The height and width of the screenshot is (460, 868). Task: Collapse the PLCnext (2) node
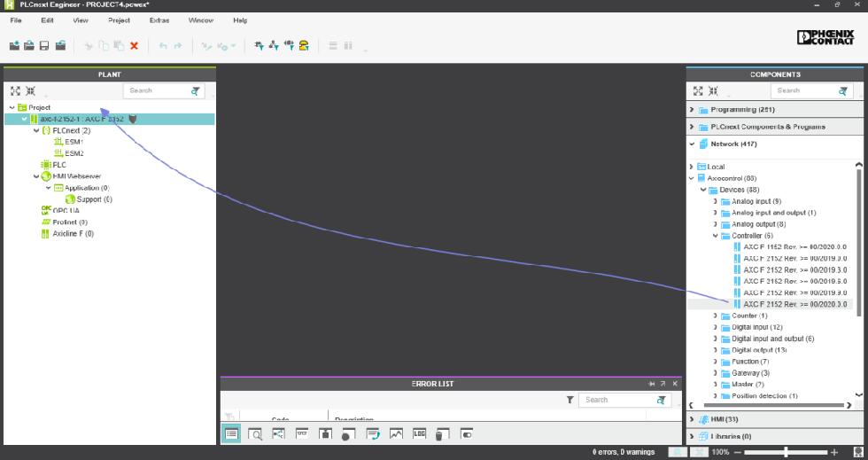(x=36, y=131)
